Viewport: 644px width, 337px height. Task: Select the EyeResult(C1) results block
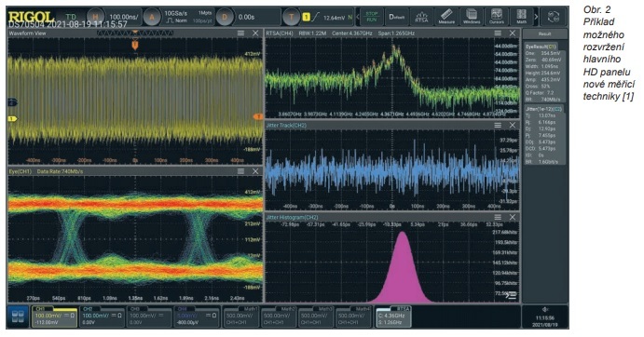pos(544,73)
